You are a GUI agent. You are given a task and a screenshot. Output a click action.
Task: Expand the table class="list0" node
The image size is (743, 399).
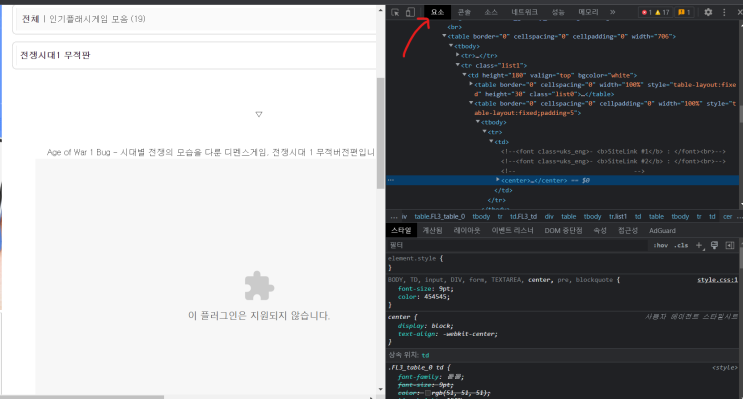[471, 84]
